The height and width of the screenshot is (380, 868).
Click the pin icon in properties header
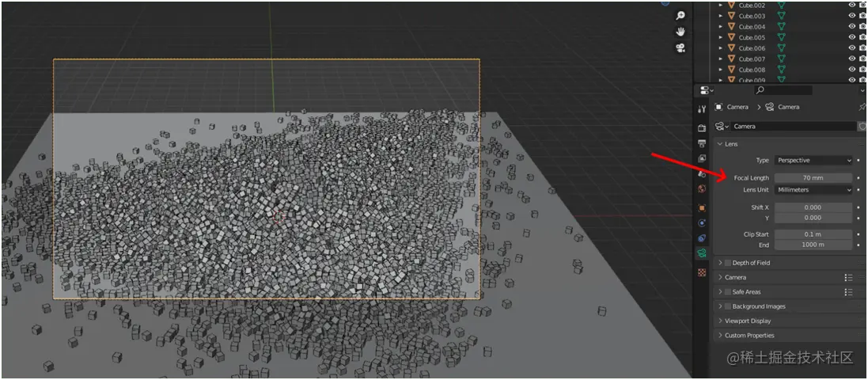(x=862, y=107)
